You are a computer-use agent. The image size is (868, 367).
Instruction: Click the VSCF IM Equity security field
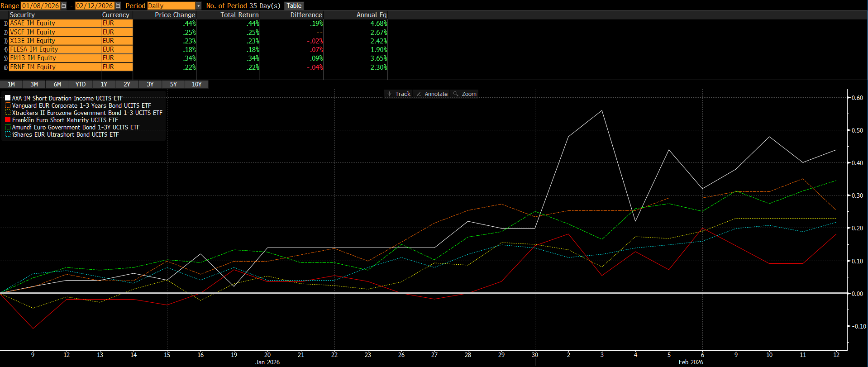click(54, 32)
